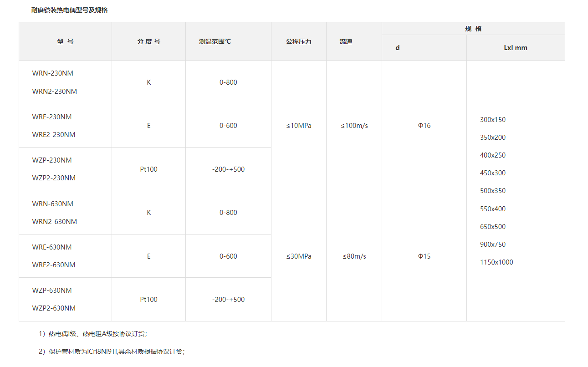The height and width of the screenshot is (367, 588).
Task: Select -200-+500 in the WZP-230NM row
Action: point(228,169)
